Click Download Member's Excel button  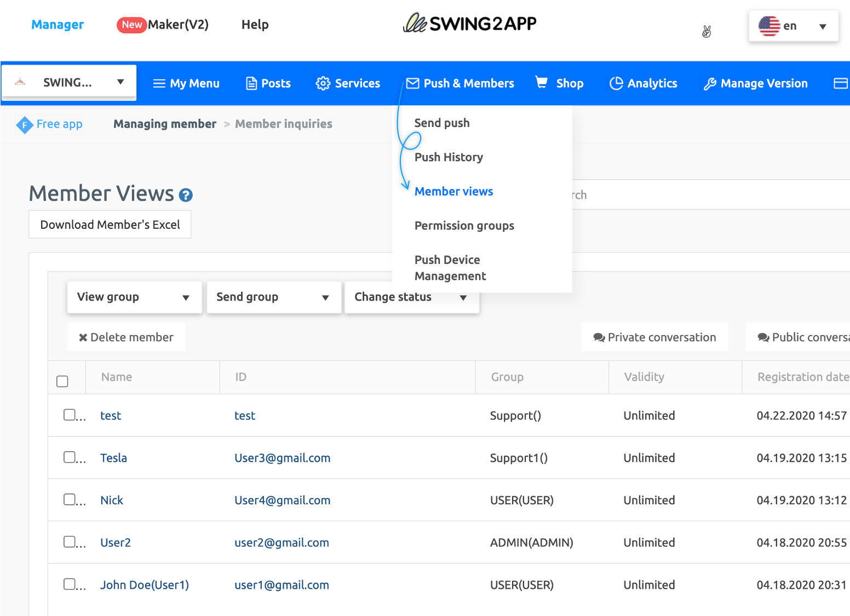click(x=110, y=224)
